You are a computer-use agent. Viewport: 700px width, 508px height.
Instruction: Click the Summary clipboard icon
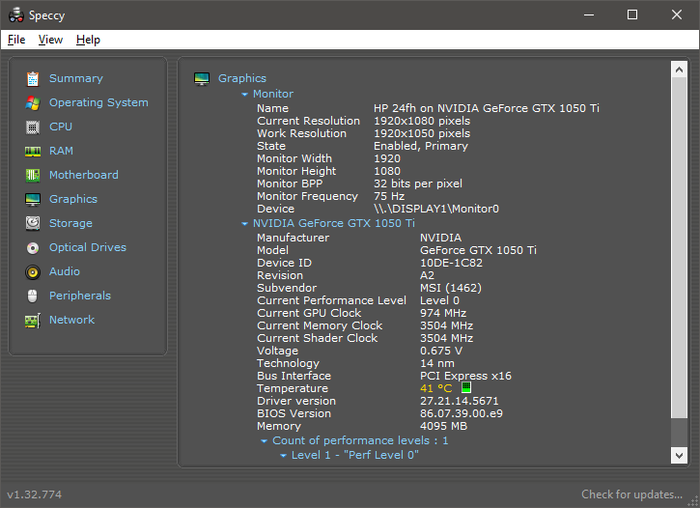coord(33,78)
